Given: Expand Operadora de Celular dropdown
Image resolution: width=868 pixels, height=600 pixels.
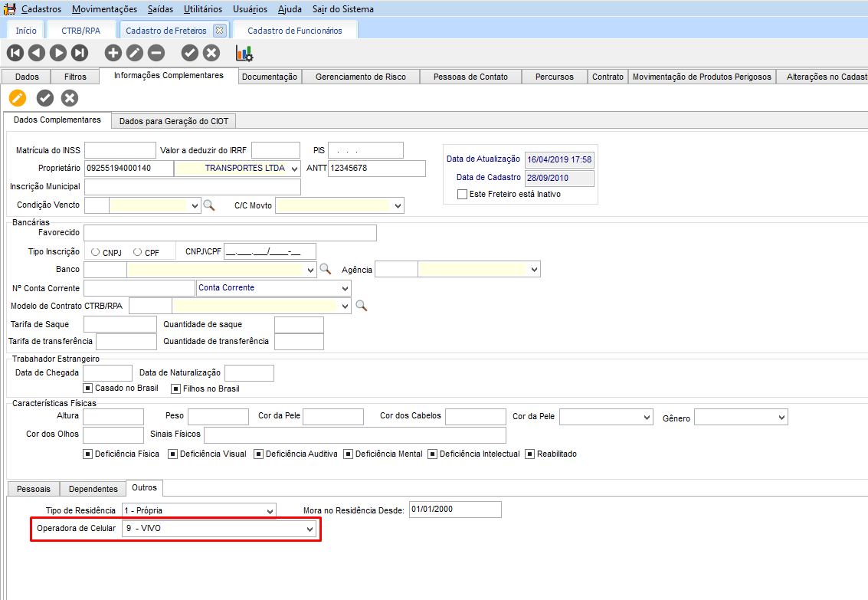Looking at the screenshot, I should click(310, 530).
